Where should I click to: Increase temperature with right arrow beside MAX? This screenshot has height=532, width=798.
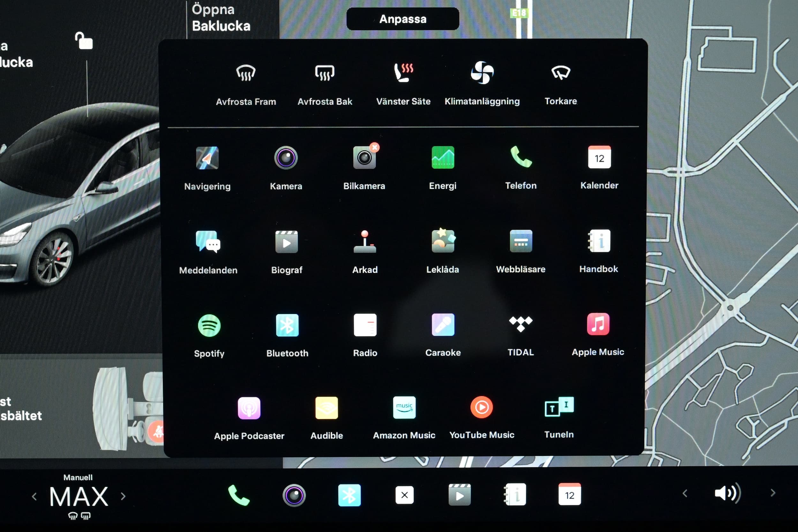tap(123, 497)
